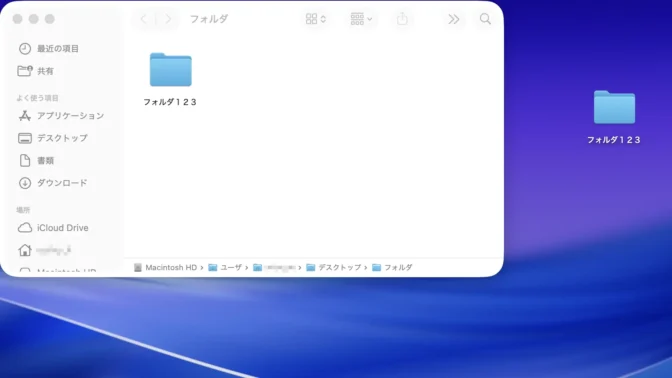This screenshot has height=378, width=672.
Task: Open the group-by options dropdown
Action: [x=361, y=19]
